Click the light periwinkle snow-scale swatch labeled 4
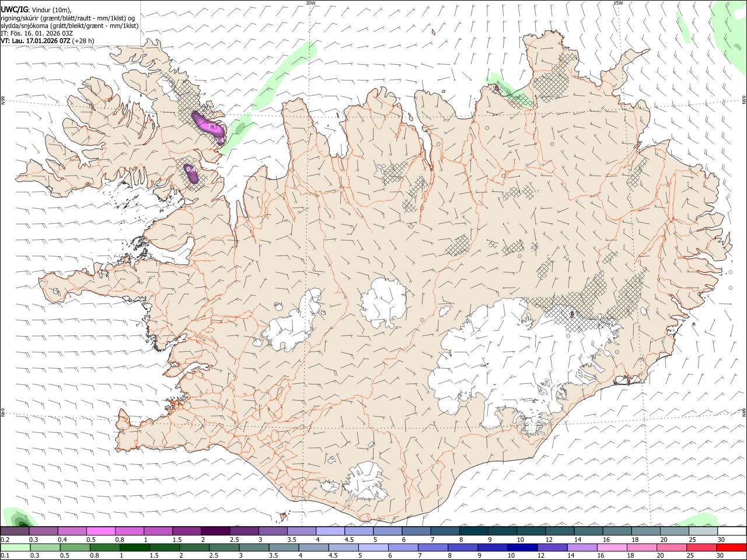Screen dimensions: 747x560 click(x=330, y=531)
